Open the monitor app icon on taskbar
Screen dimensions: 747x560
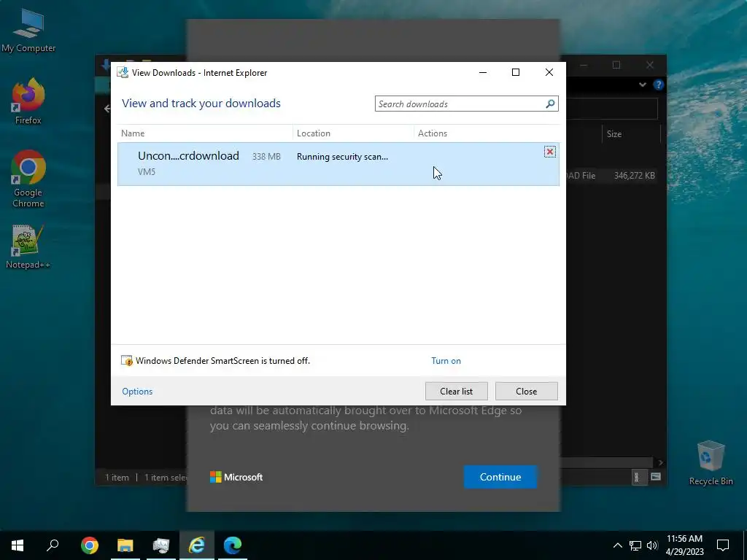[x=161, y=545]
